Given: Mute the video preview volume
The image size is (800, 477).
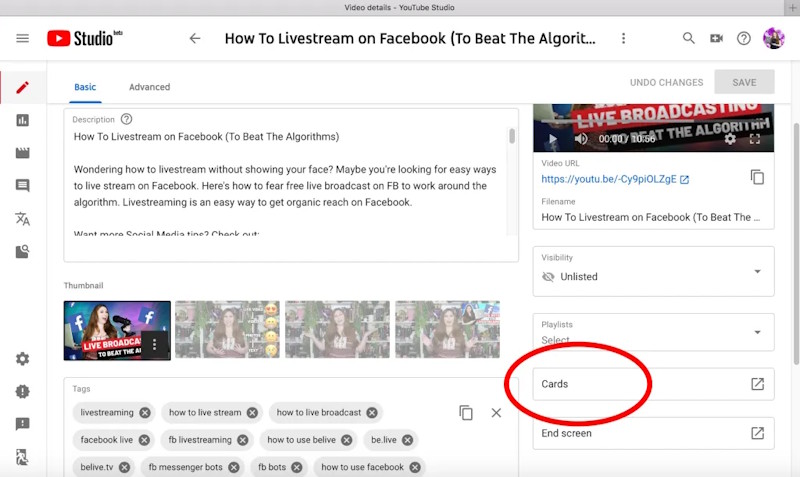Looking at the screenshot, I should [581, 139].
